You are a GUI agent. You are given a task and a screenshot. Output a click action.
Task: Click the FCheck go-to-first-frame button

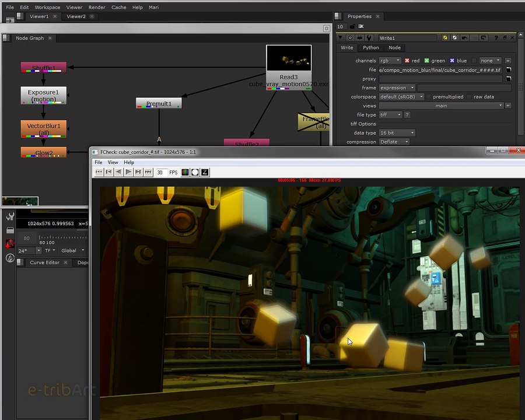(99, 172)
